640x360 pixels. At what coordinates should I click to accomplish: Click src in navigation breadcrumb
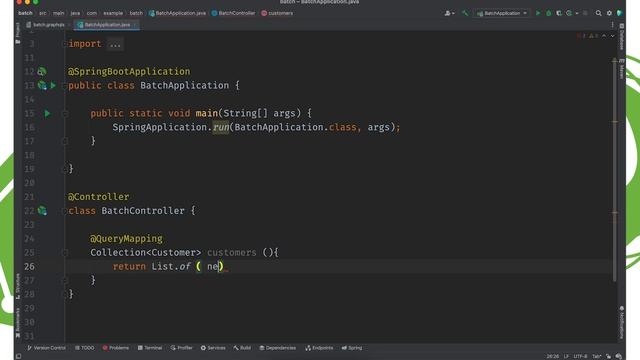43,13
